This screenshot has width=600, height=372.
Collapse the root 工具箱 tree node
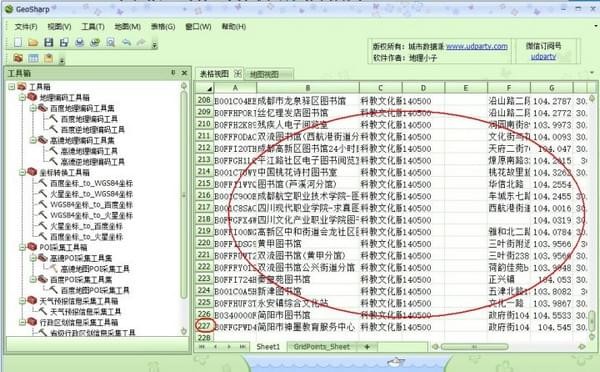[x=11, y=87]
